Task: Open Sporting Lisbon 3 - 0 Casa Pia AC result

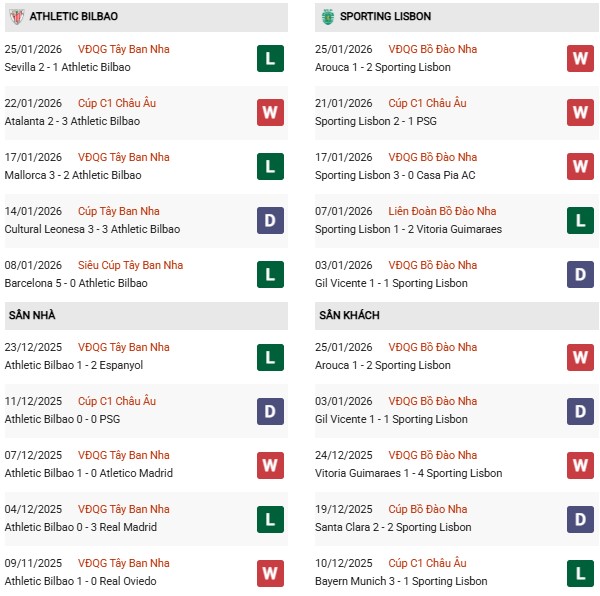Action: coord(394,175)
